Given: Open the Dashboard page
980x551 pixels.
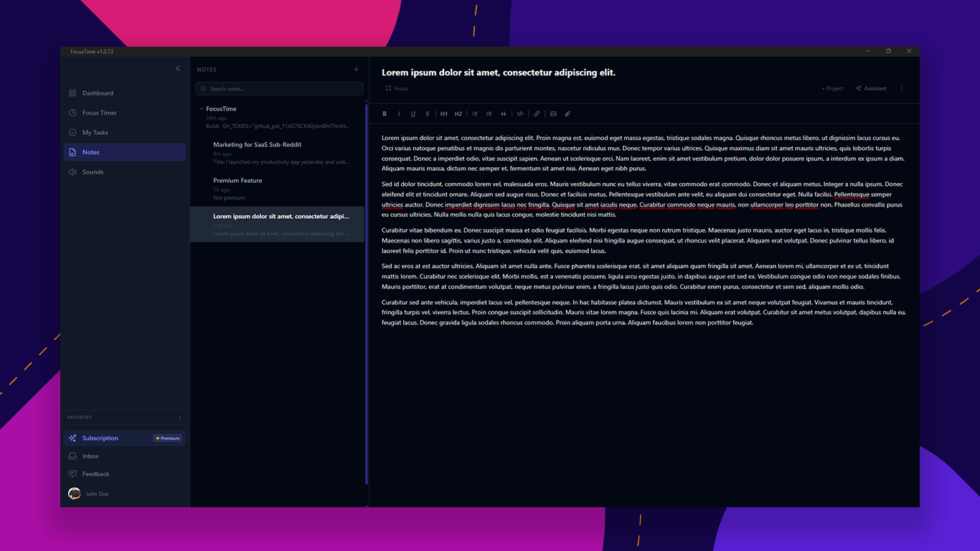Looking at the screenshot, I should click(x=123, y=93).
